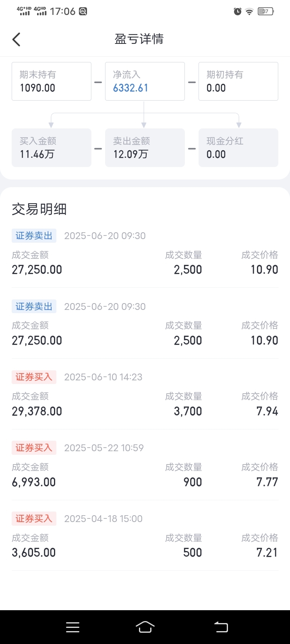
Task: Open the 期末持有 1090.00 box
Action: [52, 81]
